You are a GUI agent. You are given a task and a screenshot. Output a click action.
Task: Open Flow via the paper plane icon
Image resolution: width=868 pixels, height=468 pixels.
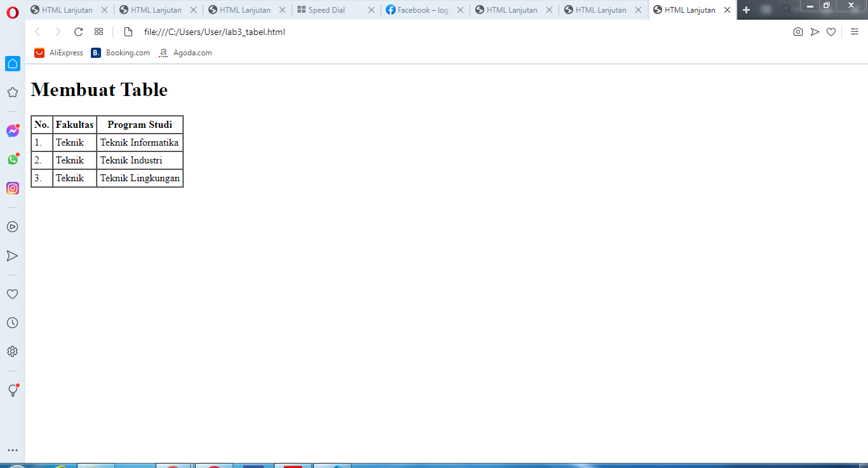click(815, 31)
